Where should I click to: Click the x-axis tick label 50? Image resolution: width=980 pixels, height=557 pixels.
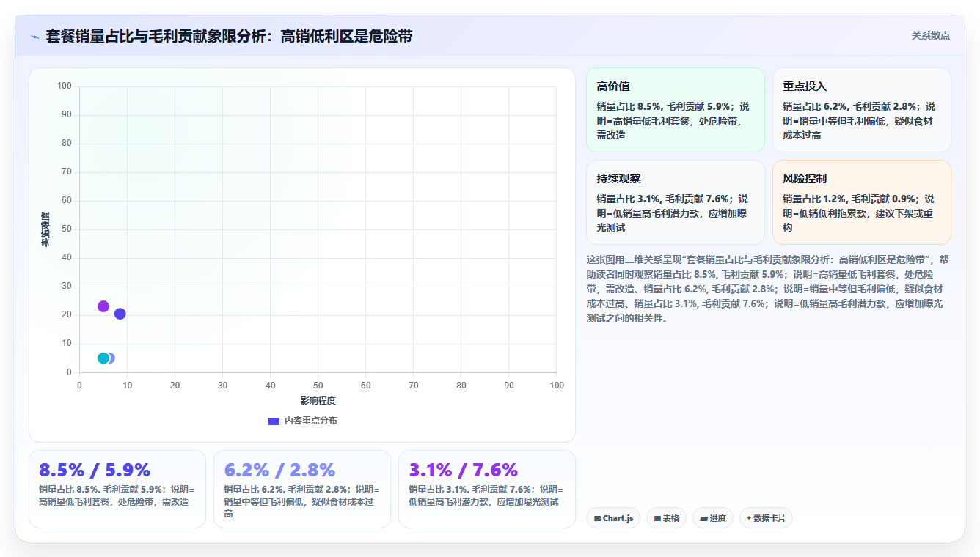click(318, 386)
